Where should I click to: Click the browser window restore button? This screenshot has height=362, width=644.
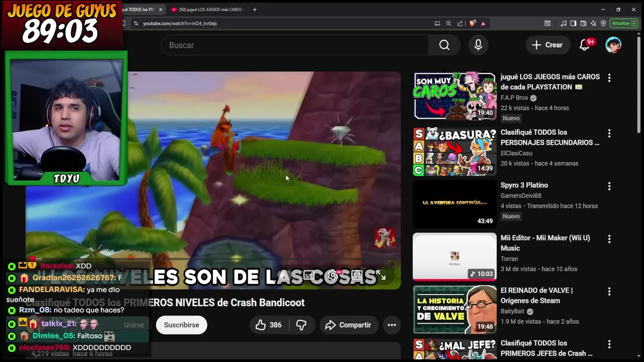(618, 9)
